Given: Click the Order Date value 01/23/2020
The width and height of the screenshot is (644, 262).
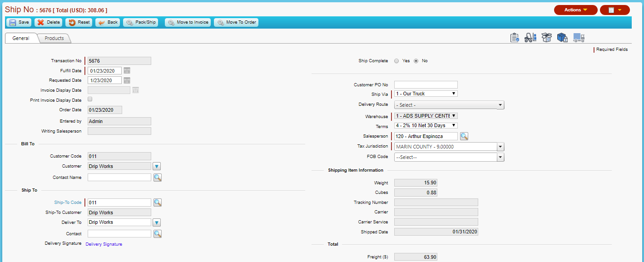Looking at the screenshot, I should (x=105, y=110).
